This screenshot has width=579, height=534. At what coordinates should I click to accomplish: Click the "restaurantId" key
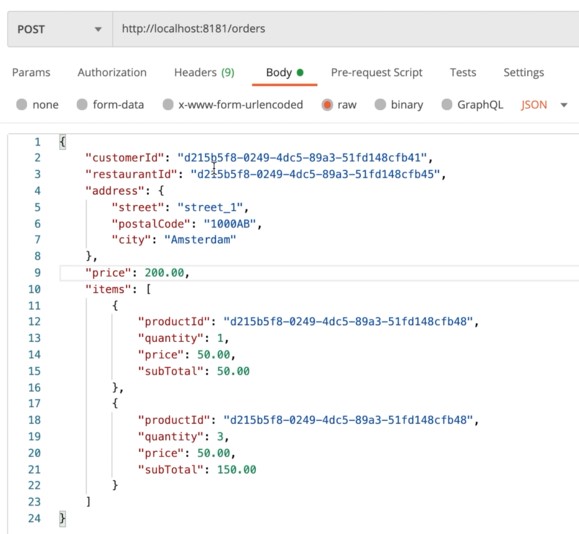131,174
